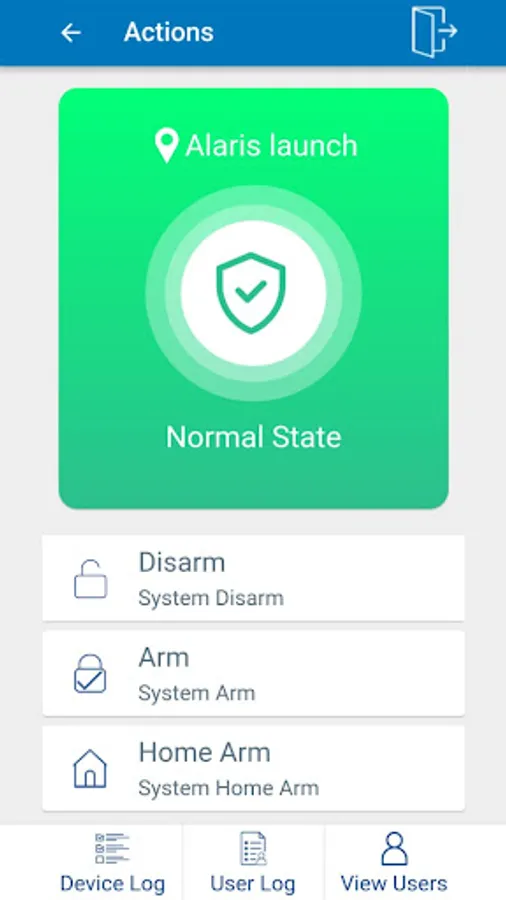Click the Device Log checklist icon

(112, 848)
